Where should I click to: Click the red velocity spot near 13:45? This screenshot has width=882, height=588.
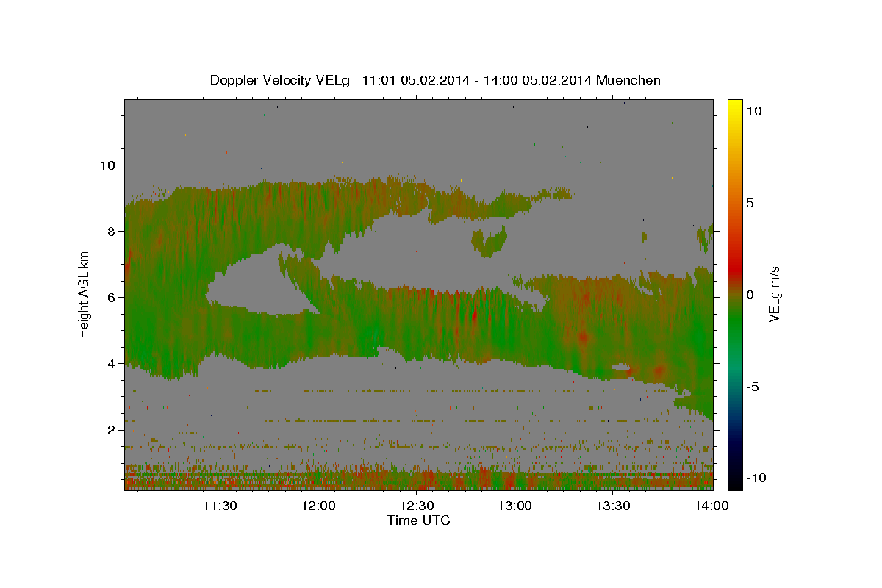pyautogui.click(x=659, y=370)
